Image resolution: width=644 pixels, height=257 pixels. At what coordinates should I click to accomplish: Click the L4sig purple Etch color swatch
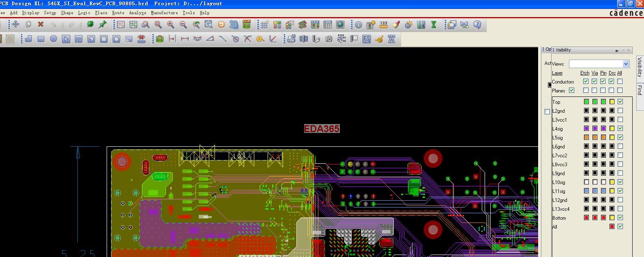tap(586, 128)
